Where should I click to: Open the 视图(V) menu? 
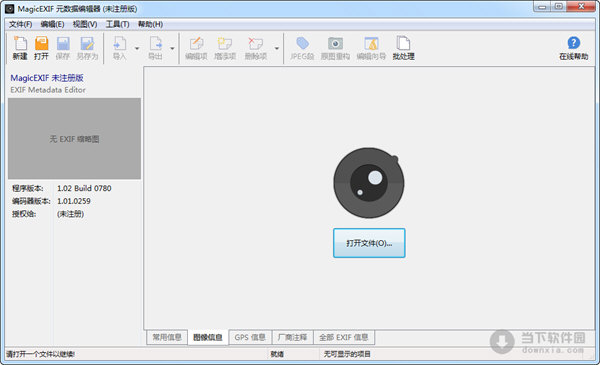coord(85,24)
